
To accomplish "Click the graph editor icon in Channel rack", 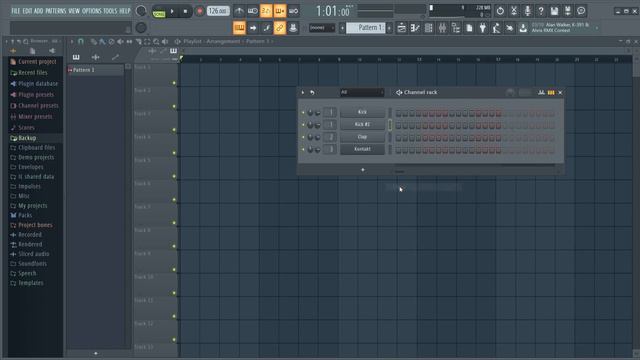I will (x=541, y=93).
